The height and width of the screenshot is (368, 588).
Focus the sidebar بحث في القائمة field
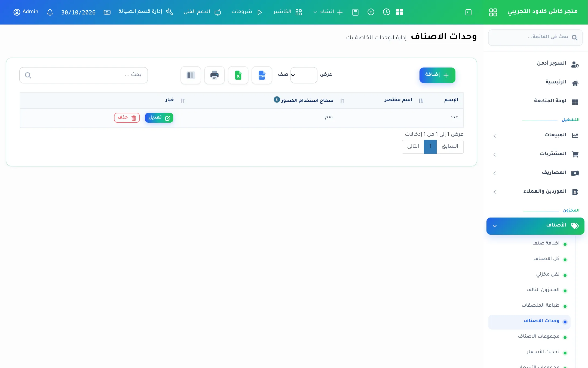point(535,38)
